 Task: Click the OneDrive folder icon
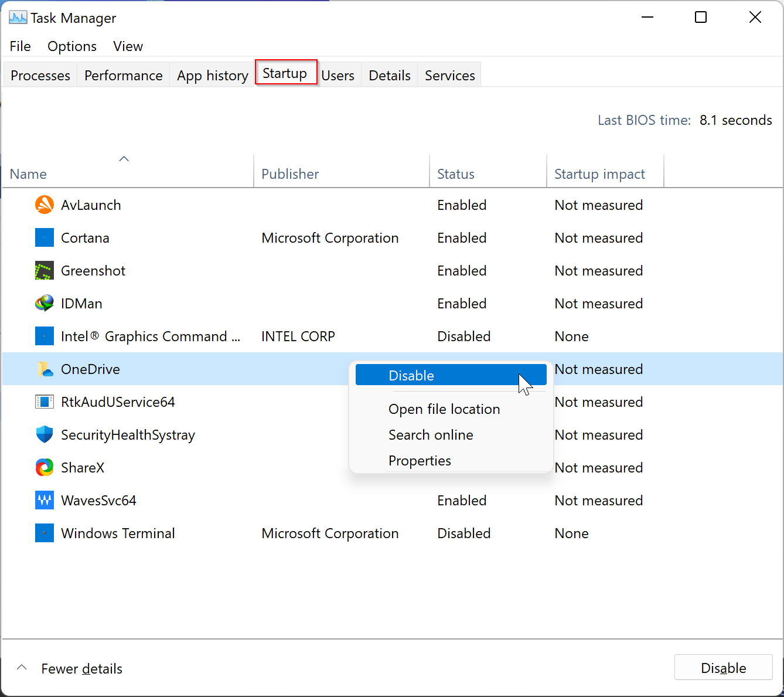(45, 369)
